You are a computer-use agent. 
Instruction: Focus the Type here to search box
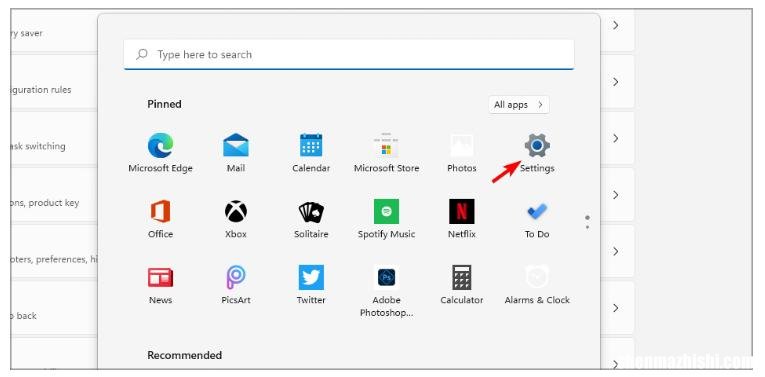coord(349,54)
